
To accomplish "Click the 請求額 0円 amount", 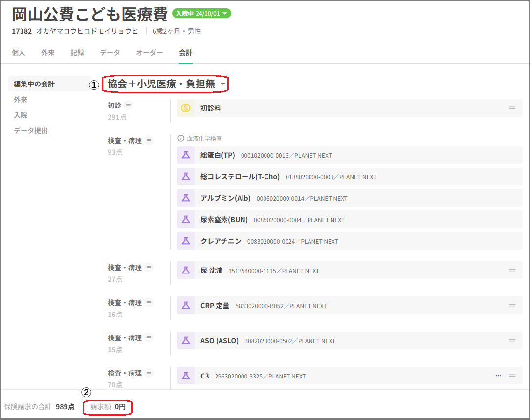I will pos(108,407).
